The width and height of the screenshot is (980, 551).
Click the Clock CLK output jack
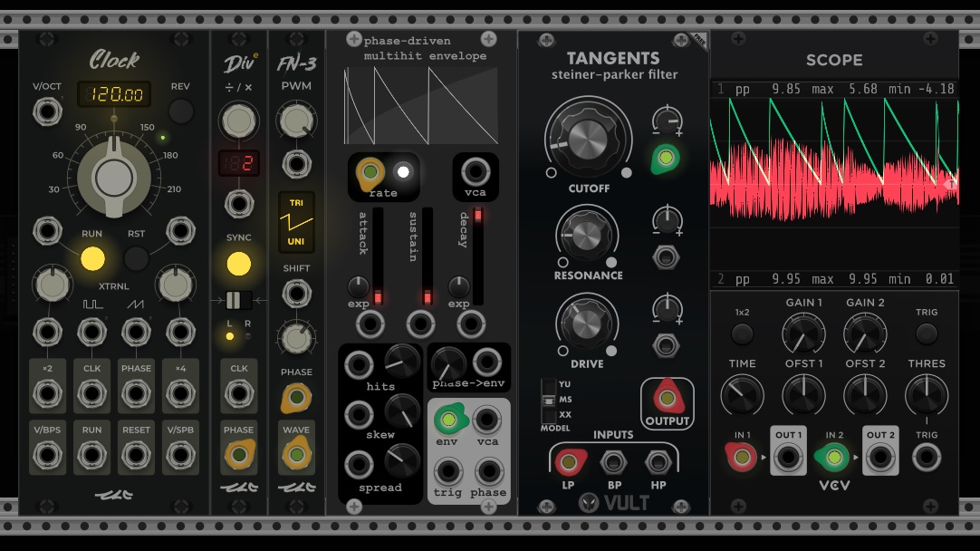[91, 393]
